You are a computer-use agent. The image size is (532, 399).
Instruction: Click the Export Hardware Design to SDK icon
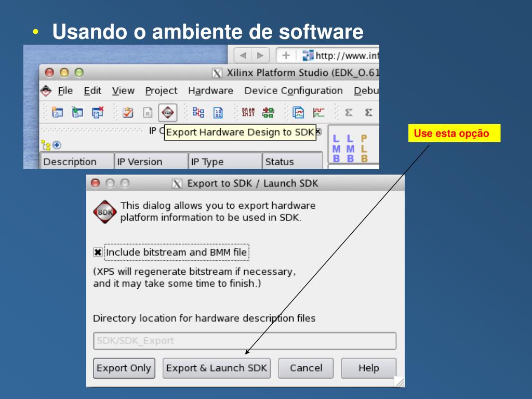click(x=168, y=112)
